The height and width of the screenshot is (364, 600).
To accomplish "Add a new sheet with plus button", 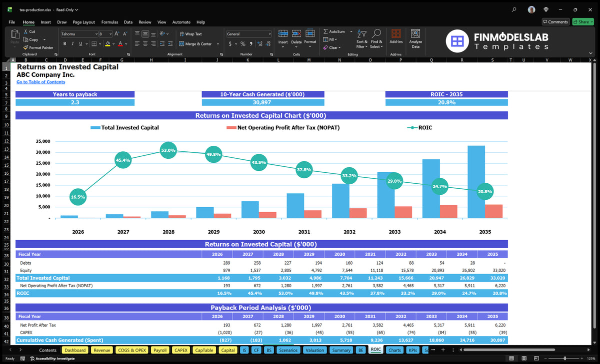I will (x=443, y=350).
